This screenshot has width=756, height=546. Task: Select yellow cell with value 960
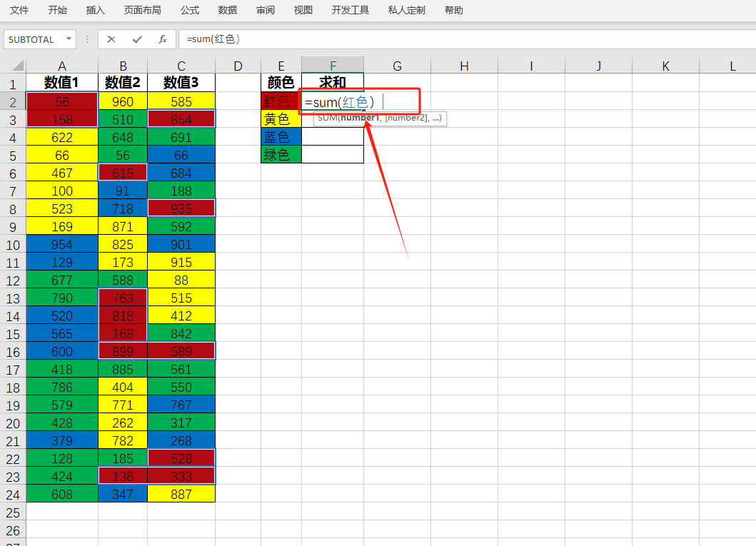[123, 101]
